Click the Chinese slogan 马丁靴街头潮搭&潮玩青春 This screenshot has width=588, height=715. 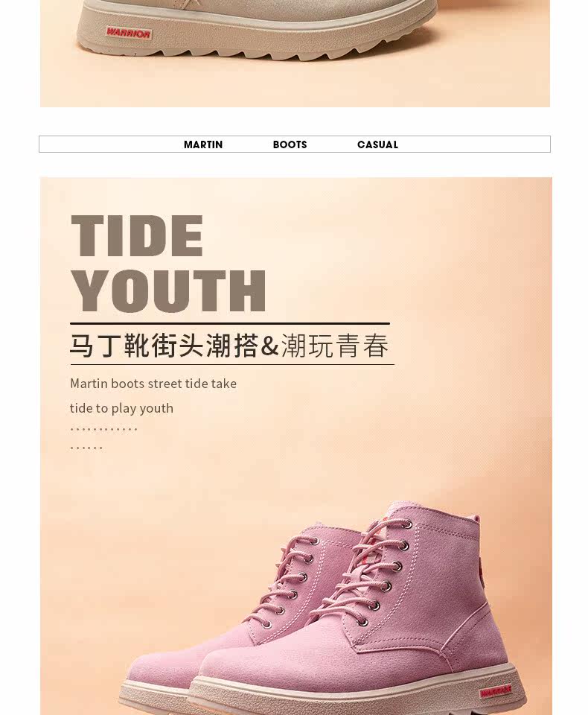[x=229, y=345]
